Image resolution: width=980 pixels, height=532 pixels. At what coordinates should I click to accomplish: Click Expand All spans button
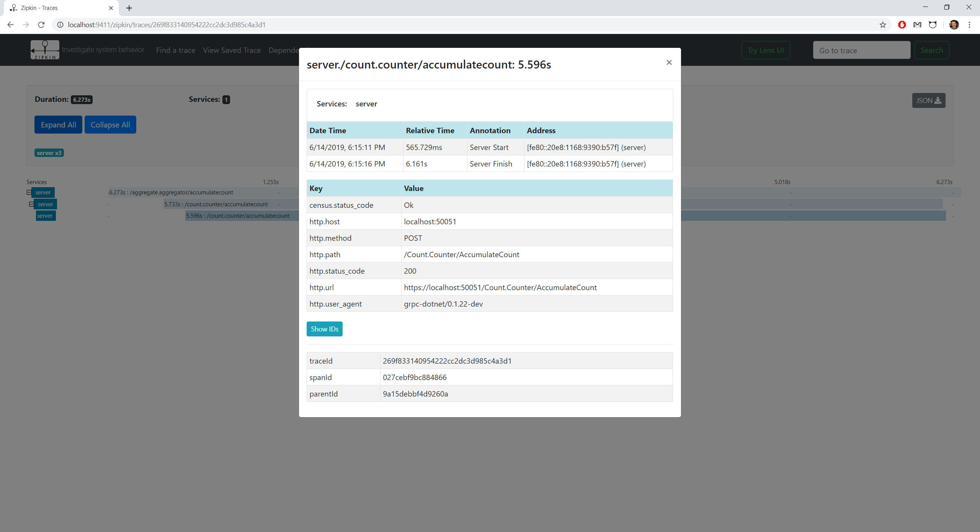click(58, 125)
